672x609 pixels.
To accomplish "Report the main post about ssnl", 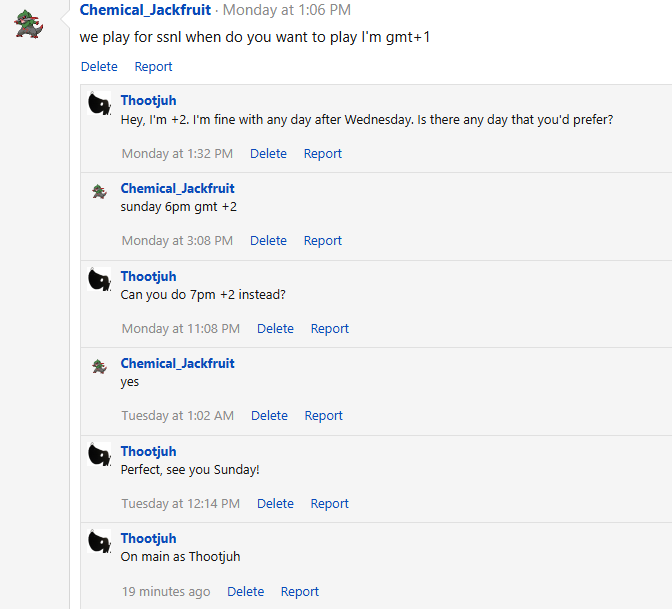I will coord(153,67).
